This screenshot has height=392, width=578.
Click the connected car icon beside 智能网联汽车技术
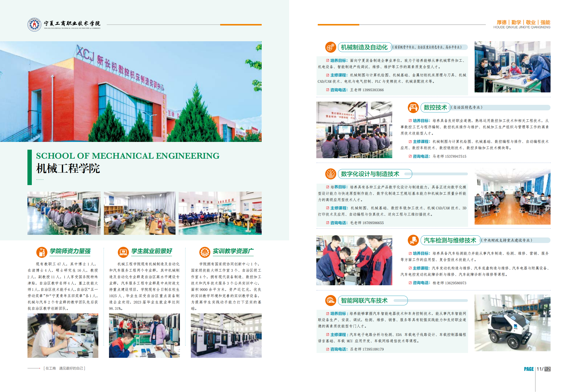pos(331,301)
